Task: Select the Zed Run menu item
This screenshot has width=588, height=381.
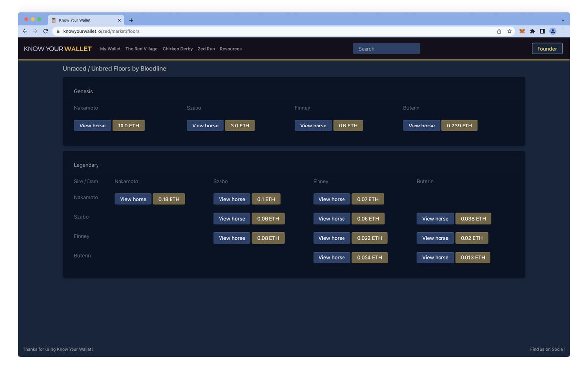Action: coord(206,49)
